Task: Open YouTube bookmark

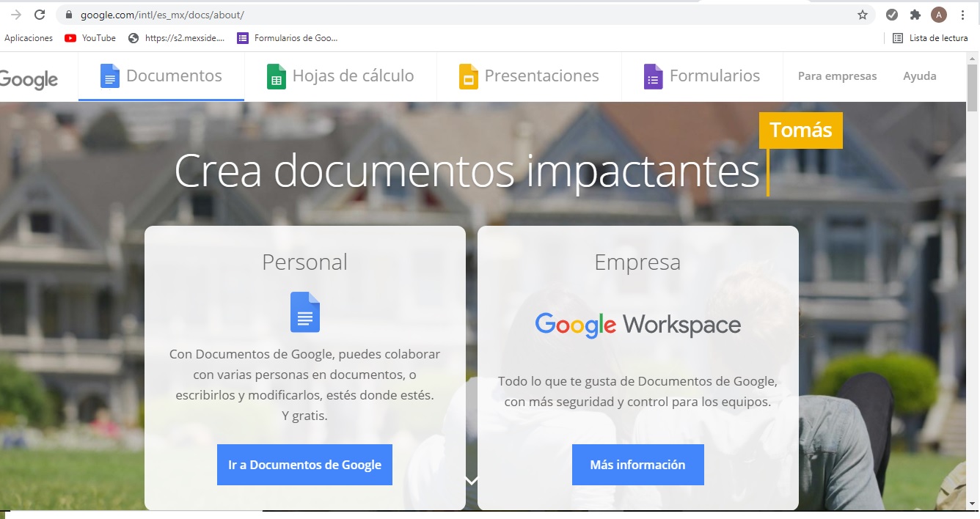Action: pyautogui.click(x=90, y=38)
